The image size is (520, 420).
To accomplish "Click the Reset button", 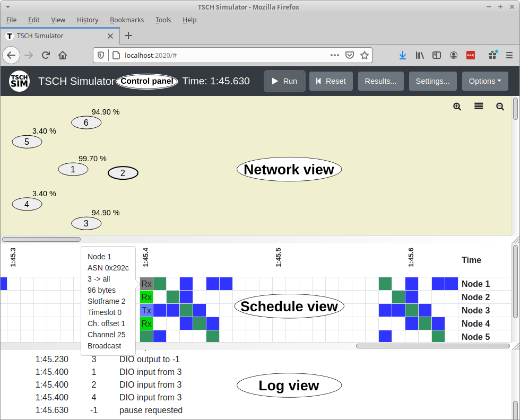I will [x=331, y=81].
